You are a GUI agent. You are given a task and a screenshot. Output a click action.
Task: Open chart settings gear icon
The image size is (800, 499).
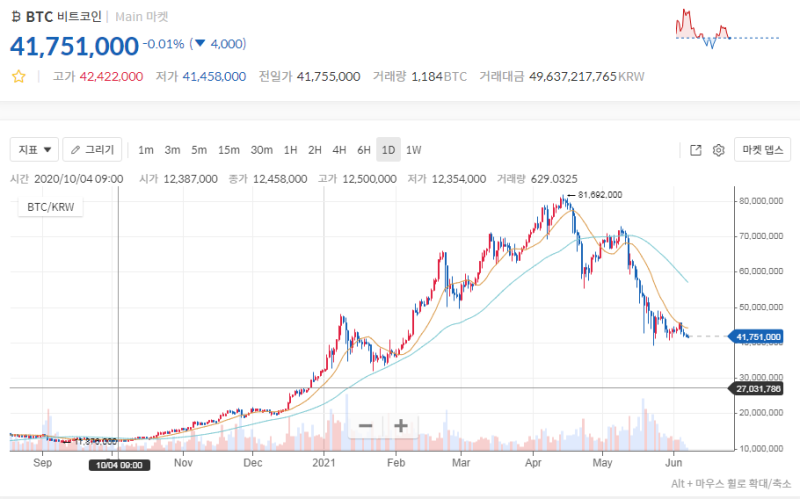(718, 150)
